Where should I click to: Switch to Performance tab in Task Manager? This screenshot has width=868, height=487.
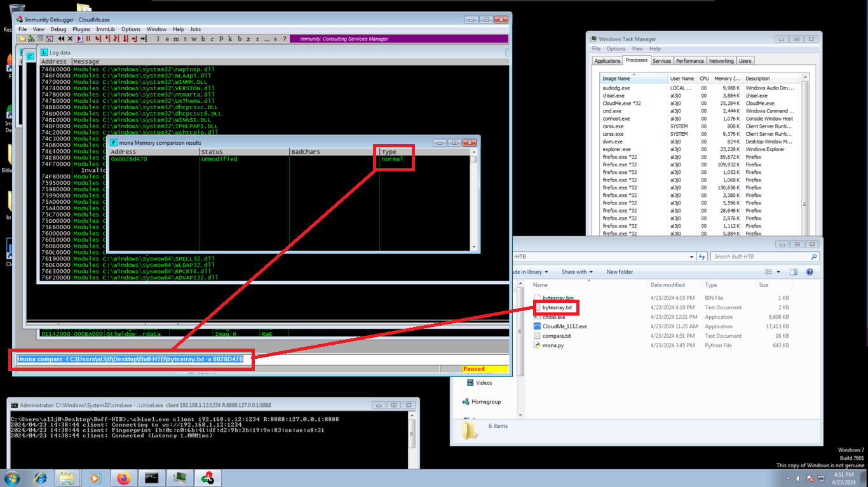[x=689, y=61]
